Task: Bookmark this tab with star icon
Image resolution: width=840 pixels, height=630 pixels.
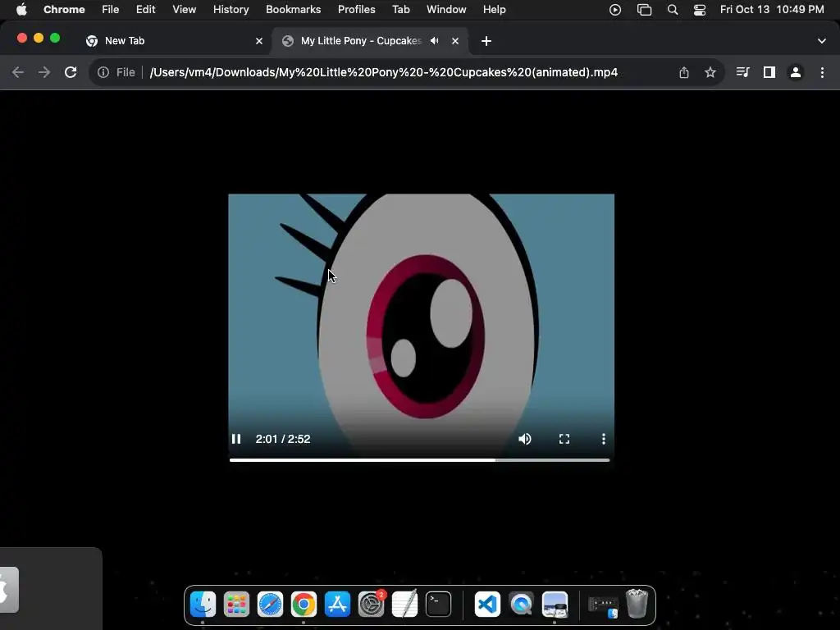Action: tap(710, 72)
